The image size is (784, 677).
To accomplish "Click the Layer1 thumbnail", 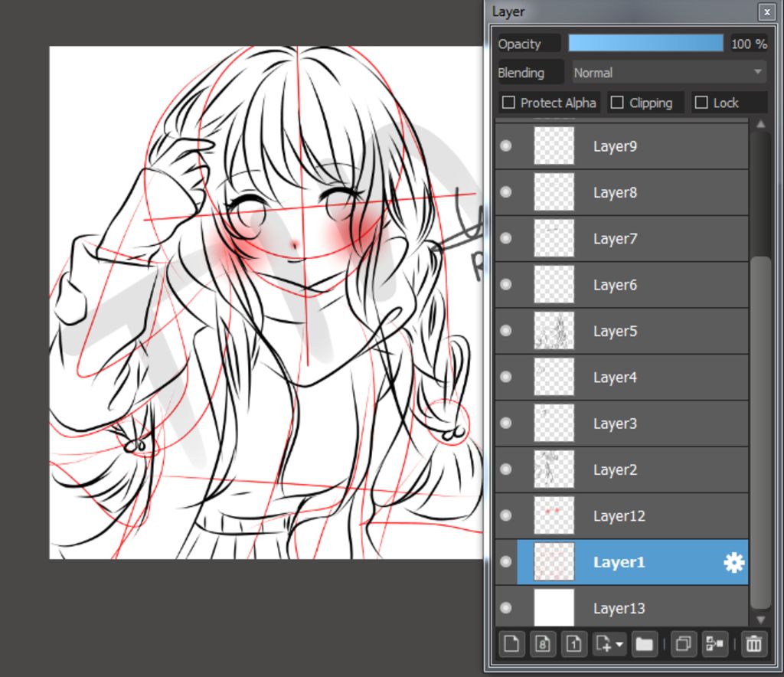I will point(554,562).
